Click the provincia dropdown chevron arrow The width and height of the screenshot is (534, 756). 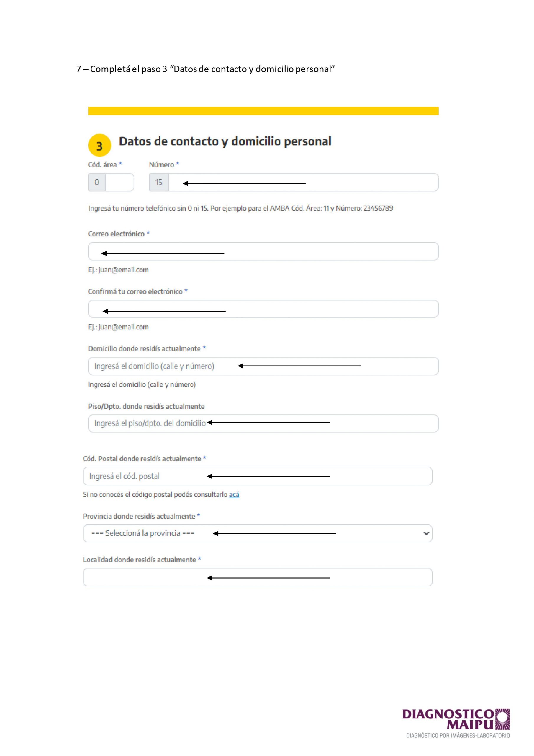click(x=426, y=533)
